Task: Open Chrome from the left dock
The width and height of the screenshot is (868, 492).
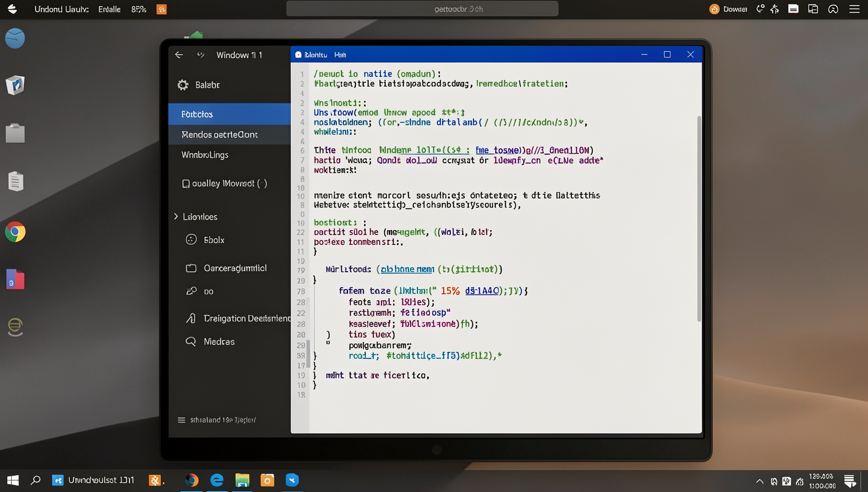Action: (x=15, y=232)
